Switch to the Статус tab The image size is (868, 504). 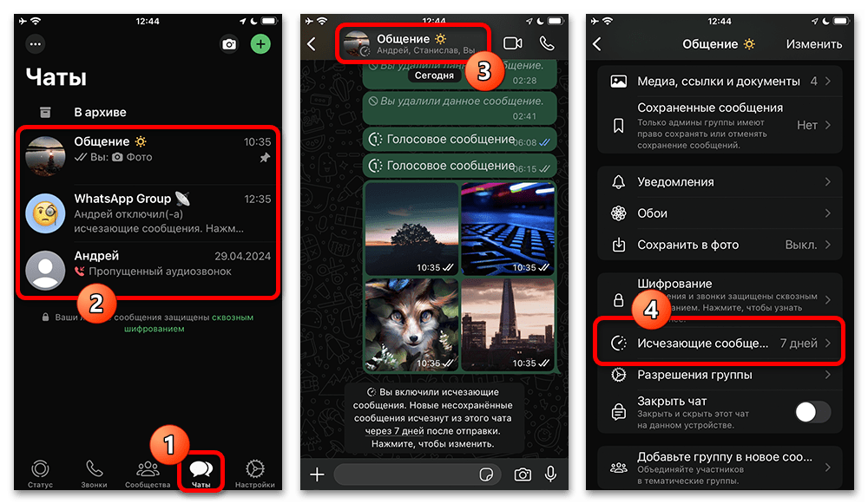point(40,474)
